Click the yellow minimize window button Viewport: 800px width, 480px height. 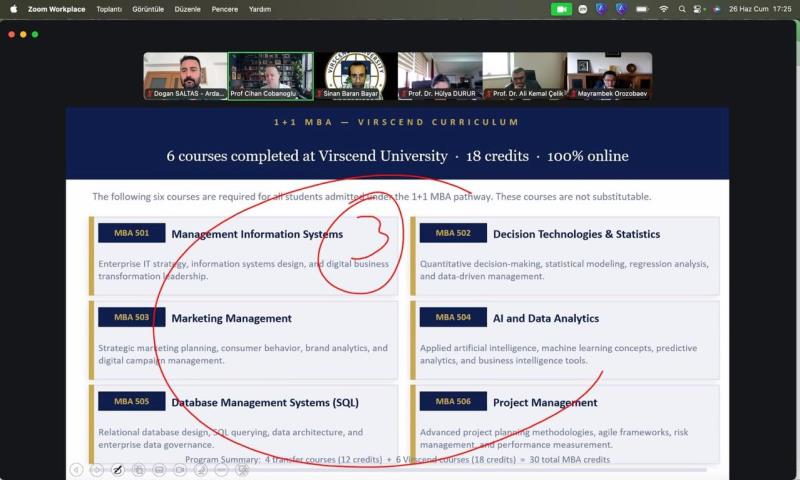pos(23,34)
